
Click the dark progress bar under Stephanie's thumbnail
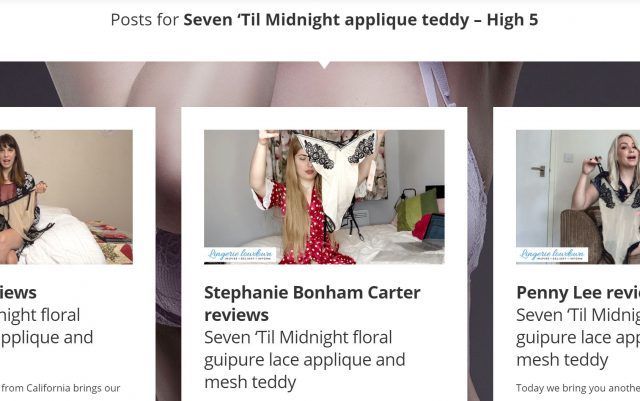pos(215,263)
